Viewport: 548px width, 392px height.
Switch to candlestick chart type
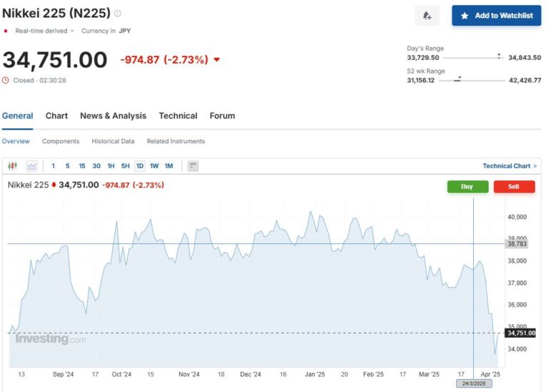coord(12,166)
